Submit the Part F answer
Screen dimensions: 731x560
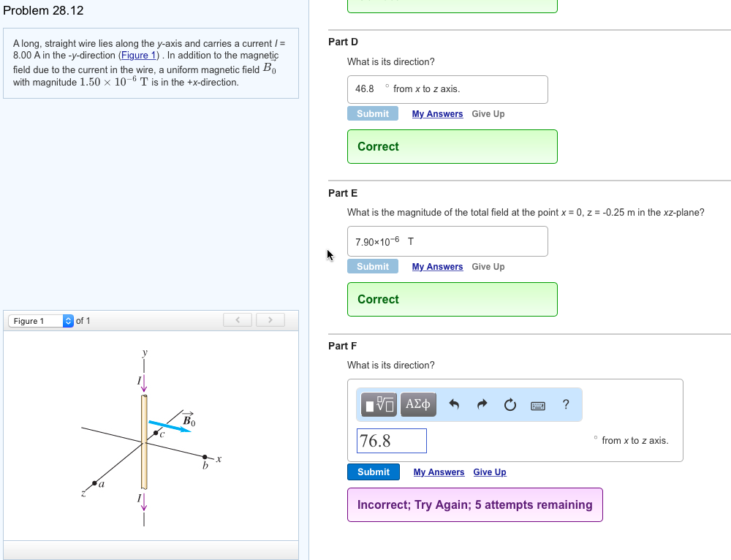tap(374, 472)
